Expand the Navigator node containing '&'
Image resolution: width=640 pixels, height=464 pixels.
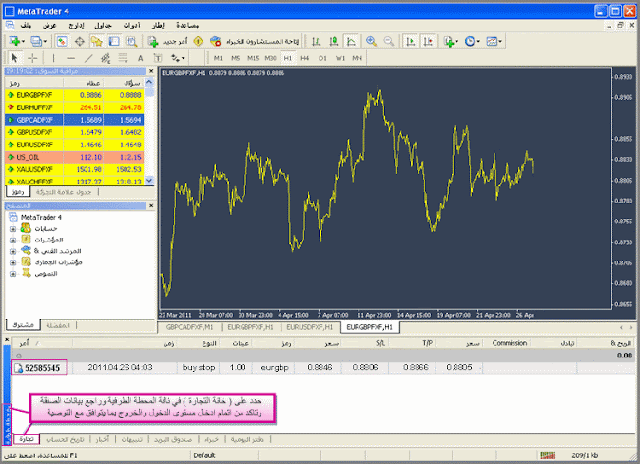tap(13, 251)
